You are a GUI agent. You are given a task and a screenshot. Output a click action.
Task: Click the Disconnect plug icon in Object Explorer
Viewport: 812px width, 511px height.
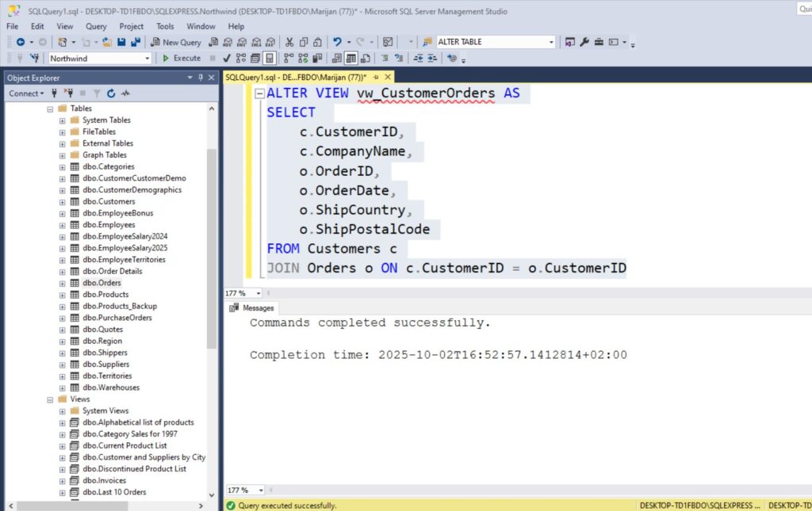68,93
